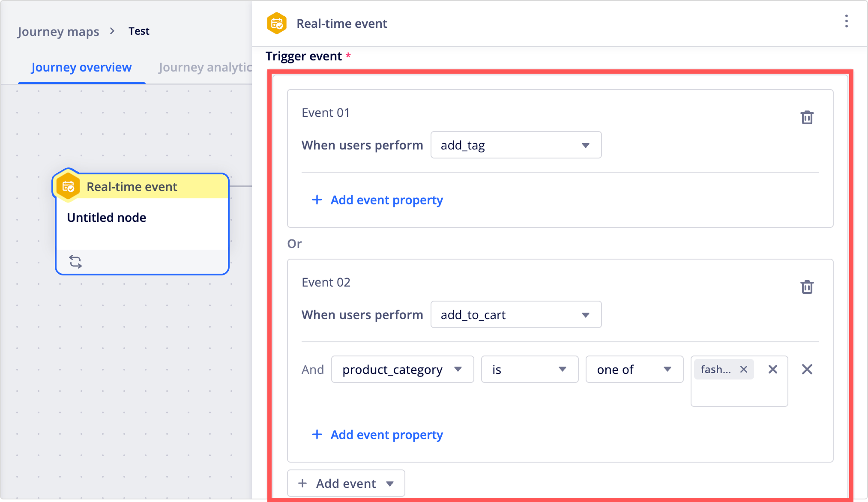Open the add_to_cart event dropdown
This screenshot has width=868, height=502.
coord(516,315)
